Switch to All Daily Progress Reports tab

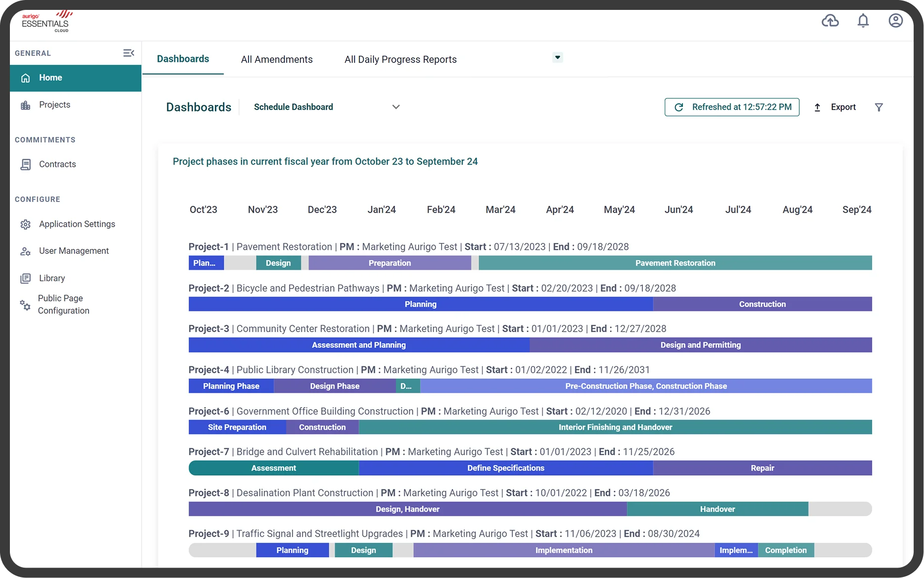[400, 59]
